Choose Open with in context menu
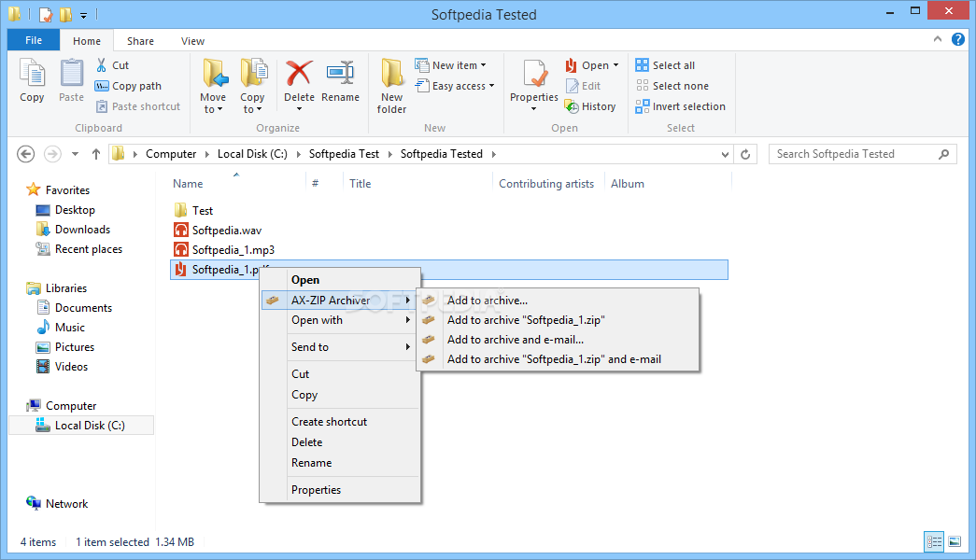Viewport: 976px width, 560px height. click(x=340, y=320)
